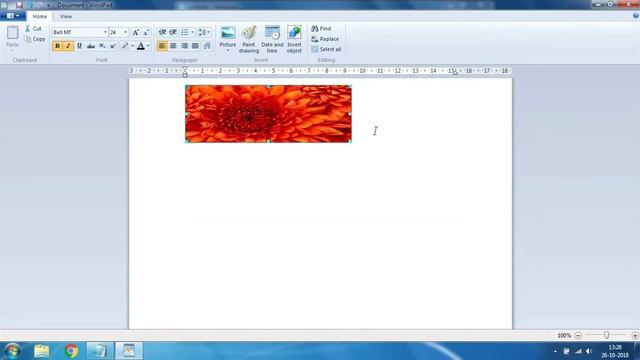Screen dimensions: 640x360
Task: Toggle underline formatting
Action: pyautogui.click(x=79, y=46)
